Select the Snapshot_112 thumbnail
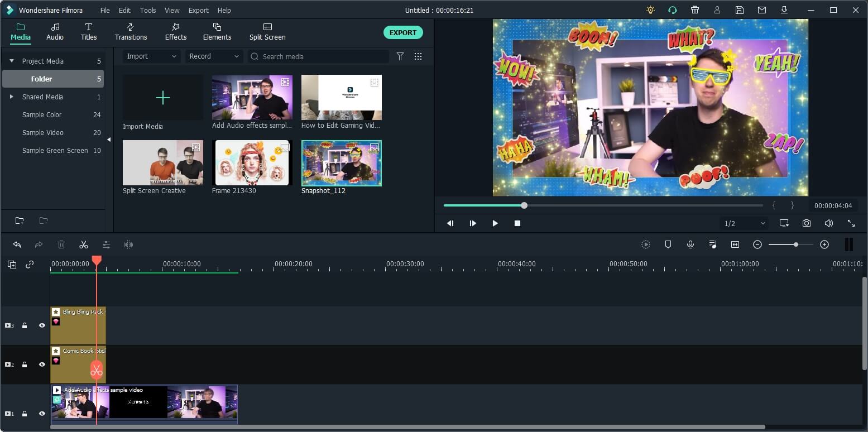The image size is (868, 432). pos(342,163)
